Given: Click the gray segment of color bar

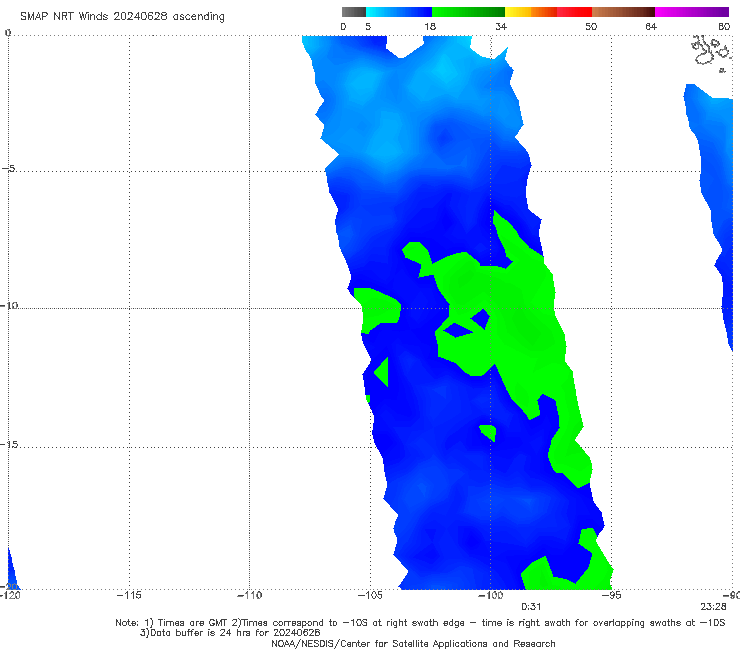Looking at the screenshot, I should pyautogui.click(x=353, y=12).
